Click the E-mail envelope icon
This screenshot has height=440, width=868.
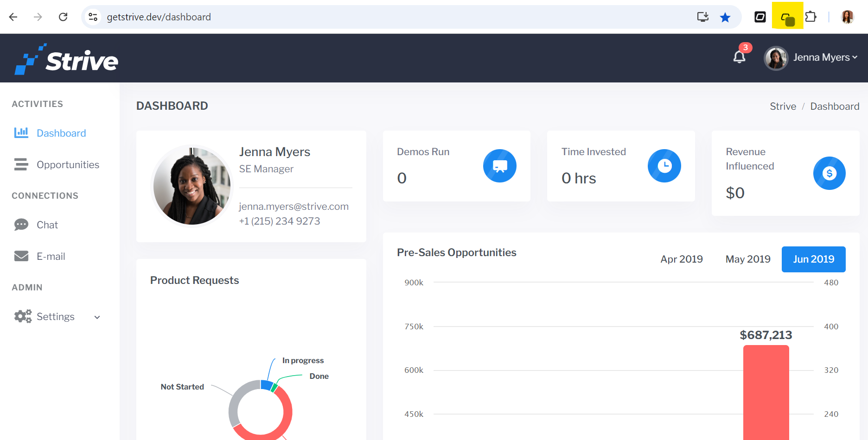coord(21,256)
